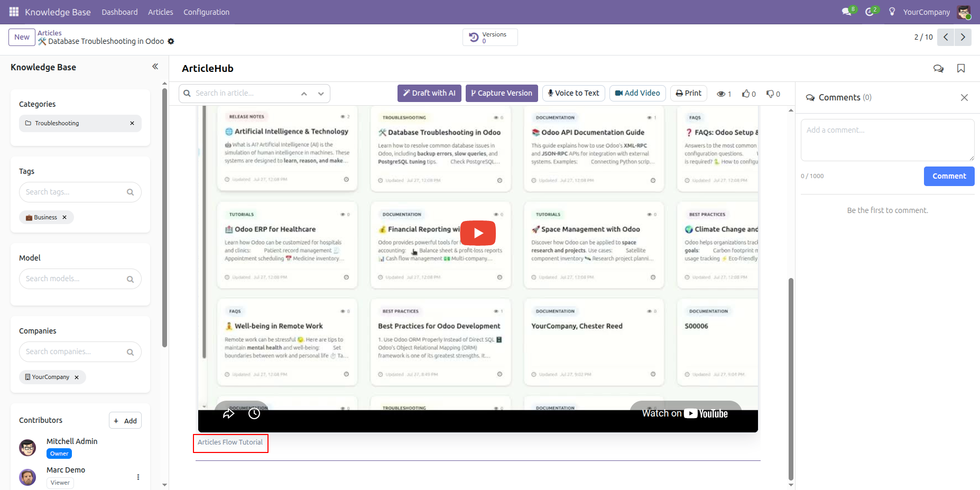The image size is (980, 490).
Task: Open the Configuration menu
Action: [206, 12]
